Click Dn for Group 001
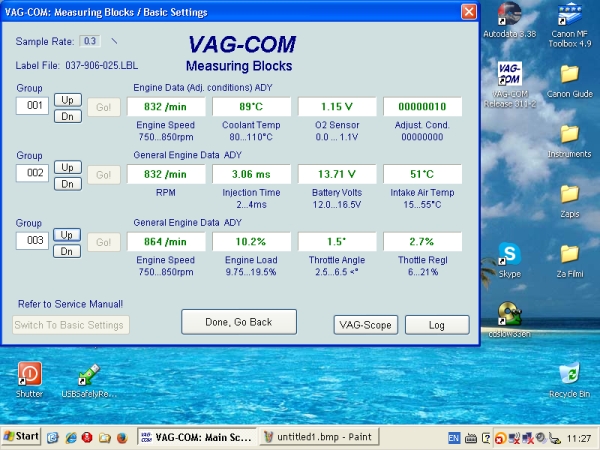The image size is (600, 450). pyautogui.click(x=67, y=116)
